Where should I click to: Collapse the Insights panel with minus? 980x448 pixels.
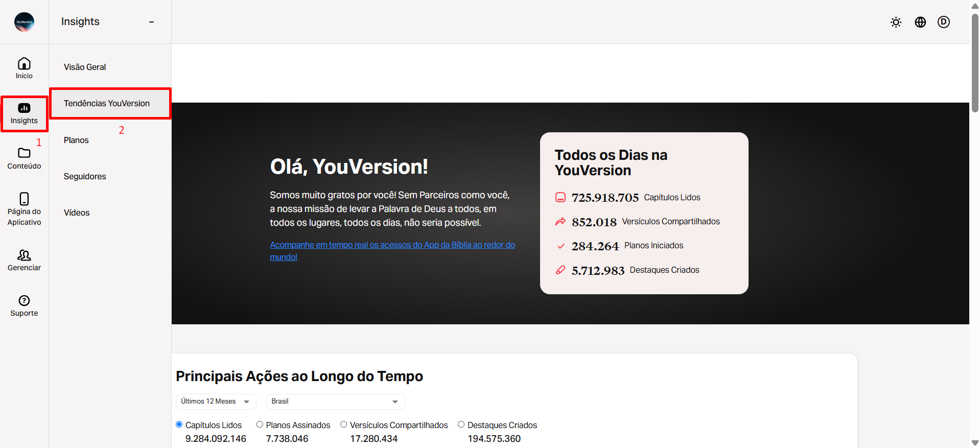[151, 22]
